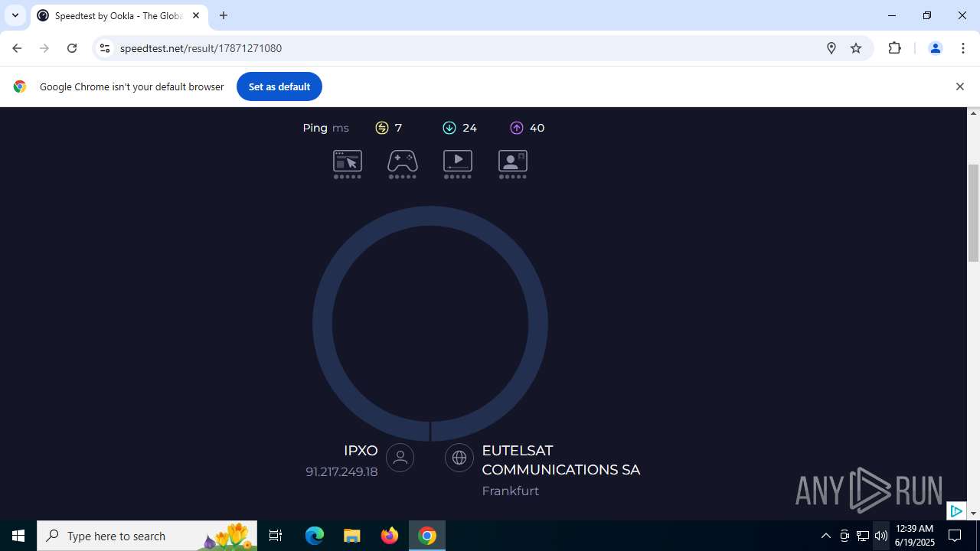Viewport: 980px width, 551px height.
Task: Show hidden system tray icons
Action: tap(826, 536)
